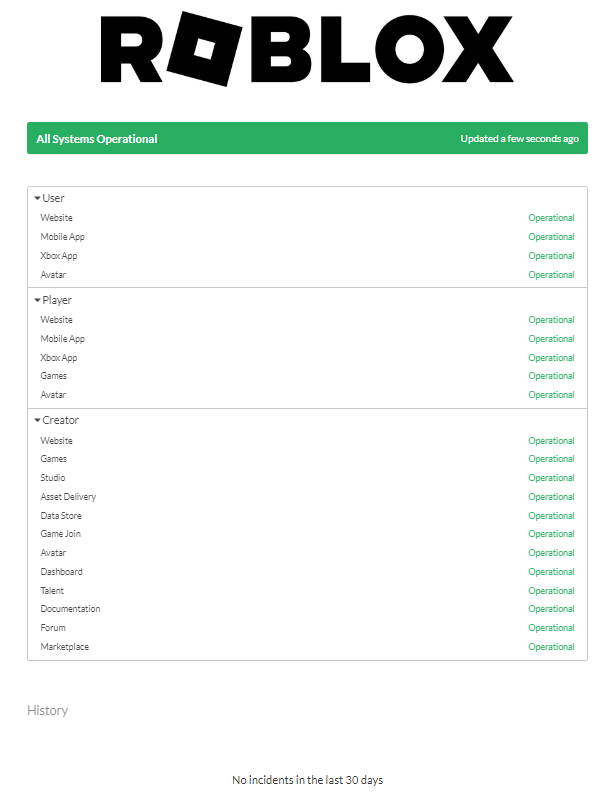
Task: Click Updated a few seconds ago text
Action: 519,139
